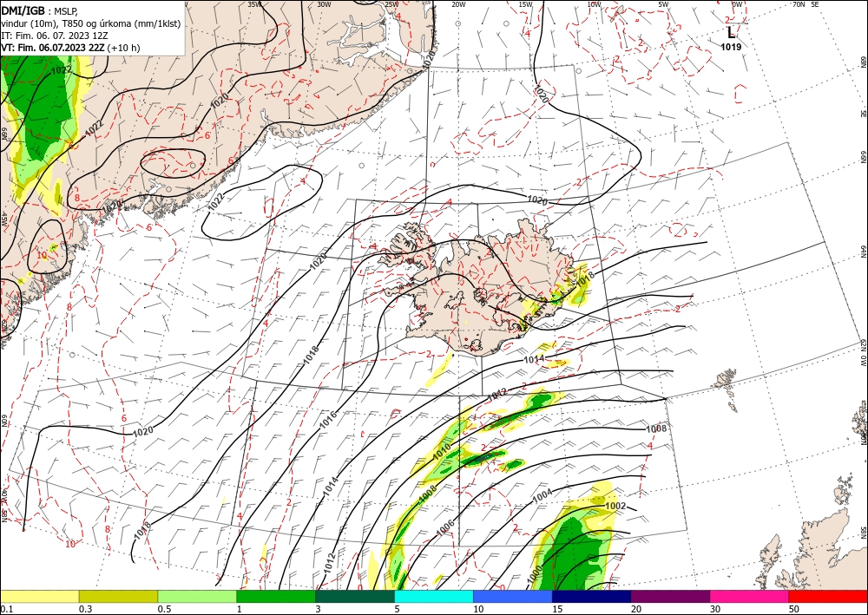Click the '1002' isobar label
Image resolution: width=868 pixels, height=615 pixels.
tap(615, 506)
